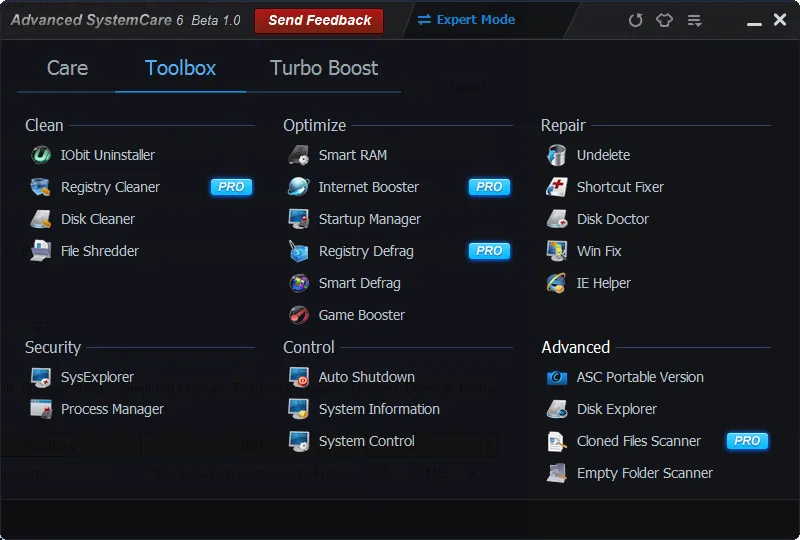Click the Game Booster icon
Image resolution: width=800 pixels, height=540 pixels.
(x=299, y=315)
